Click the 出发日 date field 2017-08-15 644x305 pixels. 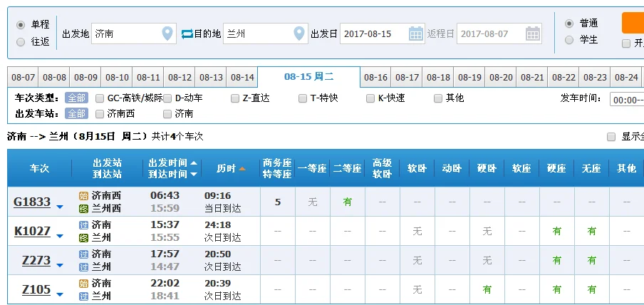[x=383, y=33]
